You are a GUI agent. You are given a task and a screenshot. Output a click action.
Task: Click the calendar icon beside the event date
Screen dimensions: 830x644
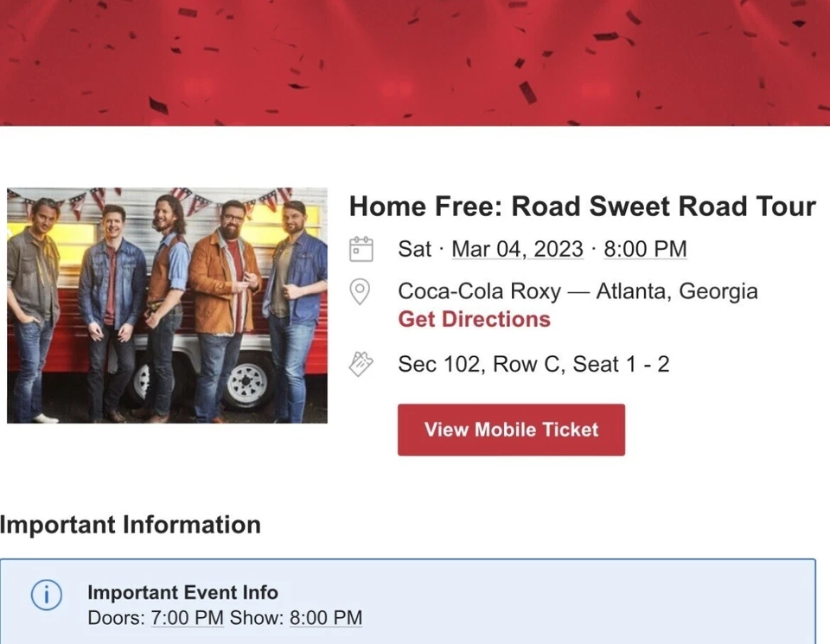click(361, 249)
